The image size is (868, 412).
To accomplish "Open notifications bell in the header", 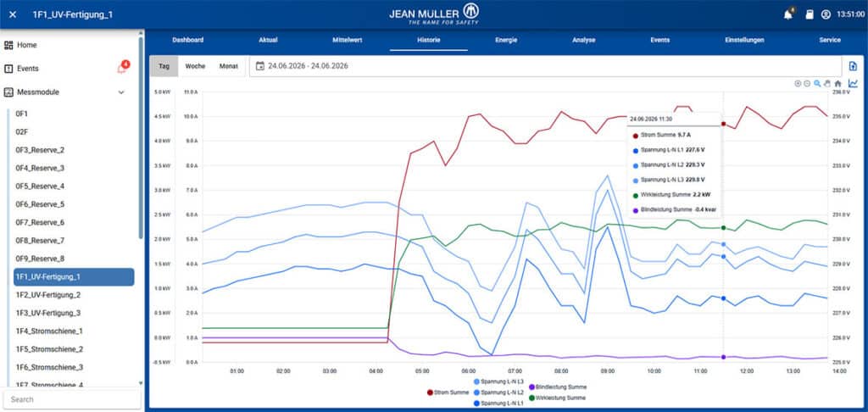I will pos(789,14).
